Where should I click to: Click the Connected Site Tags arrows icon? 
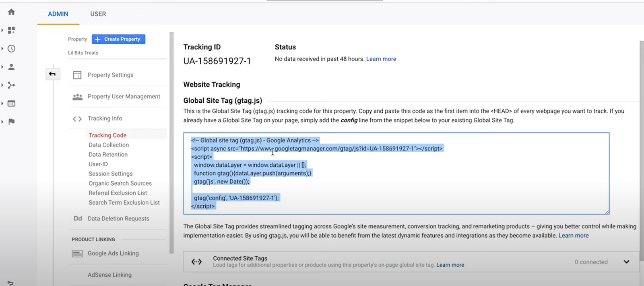pyautogui.click(x=196, y=262)
